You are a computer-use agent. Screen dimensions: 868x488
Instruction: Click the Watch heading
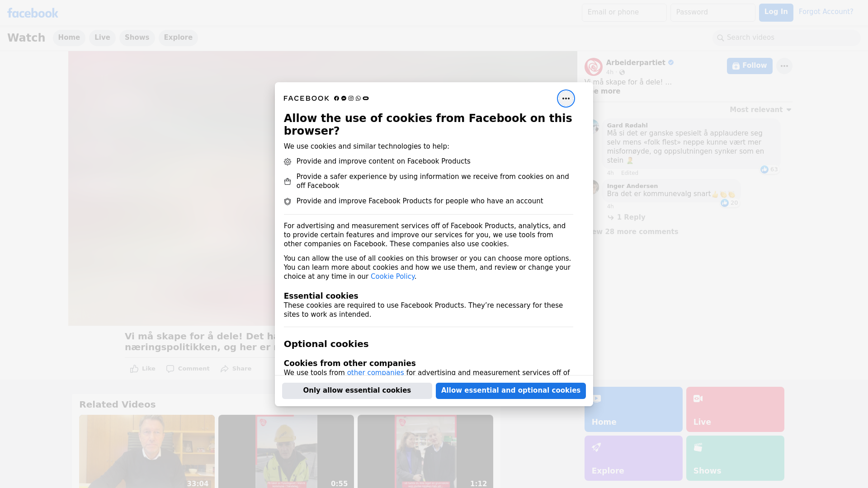(26, 38)
